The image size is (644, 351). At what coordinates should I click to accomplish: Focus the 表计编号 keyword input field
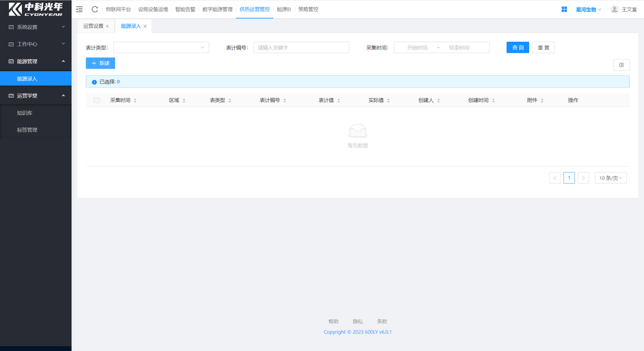click(x=301, y=47)
